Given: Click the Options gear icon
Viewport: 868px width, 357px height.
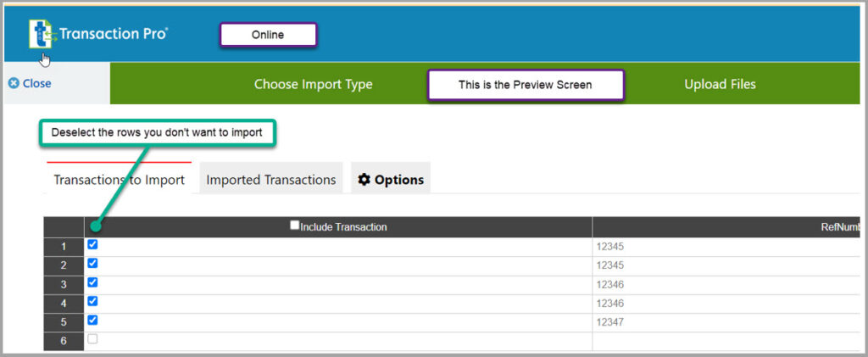Looking at the screenshot, I should [x=364, y=180].
